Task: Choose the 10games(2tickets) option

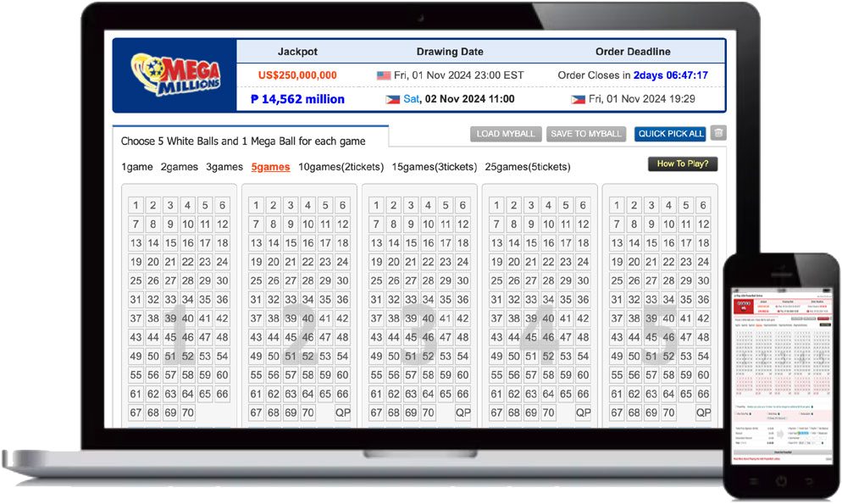Action: coord(341,167)
